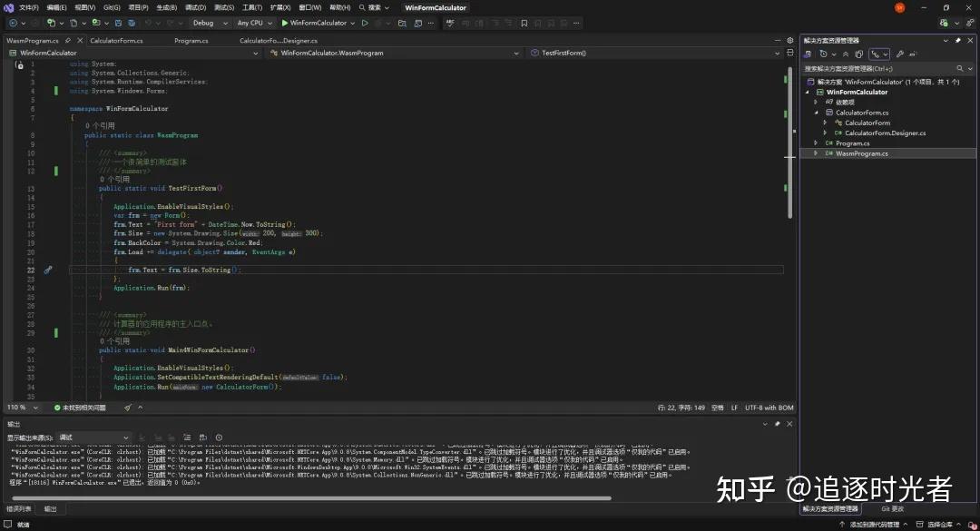Click the UTF-8 with BOM encoding indicator

coord(769,408)
